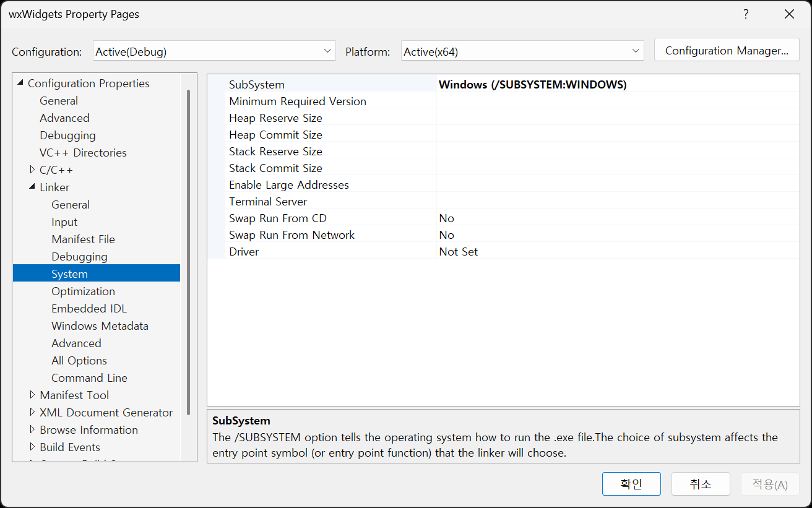Confirm with the 확인 button
812x508 pixels.
coord(631,484)
